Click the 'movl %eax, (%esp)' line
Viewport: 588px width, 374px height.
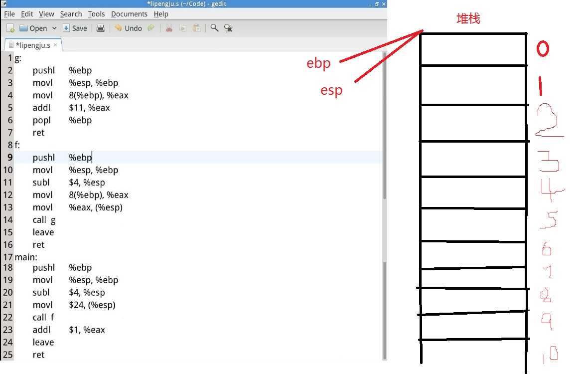78,207
